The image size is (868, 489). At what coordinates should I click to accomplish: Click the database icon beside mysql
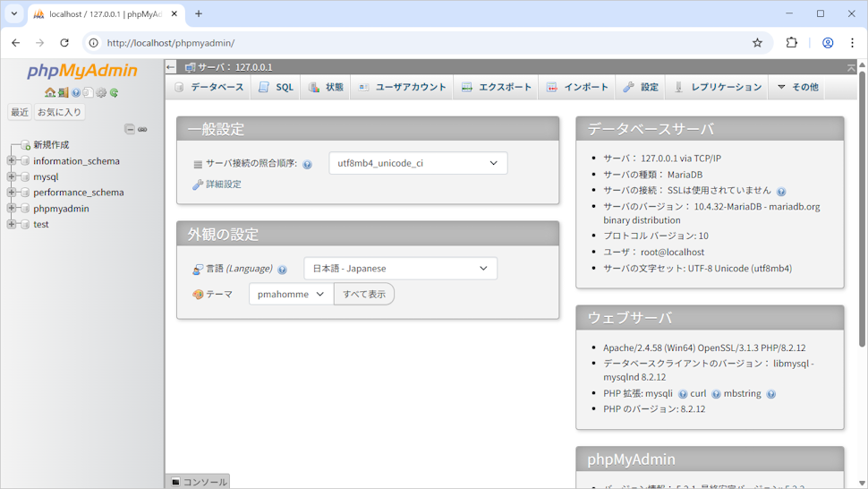point(25,176)
